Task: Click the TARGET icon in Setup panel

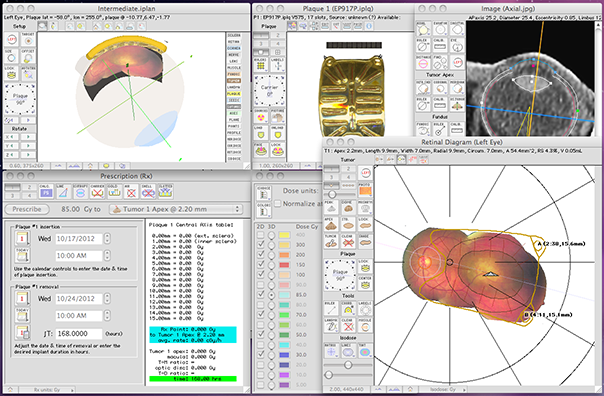Action: [28, 39]
